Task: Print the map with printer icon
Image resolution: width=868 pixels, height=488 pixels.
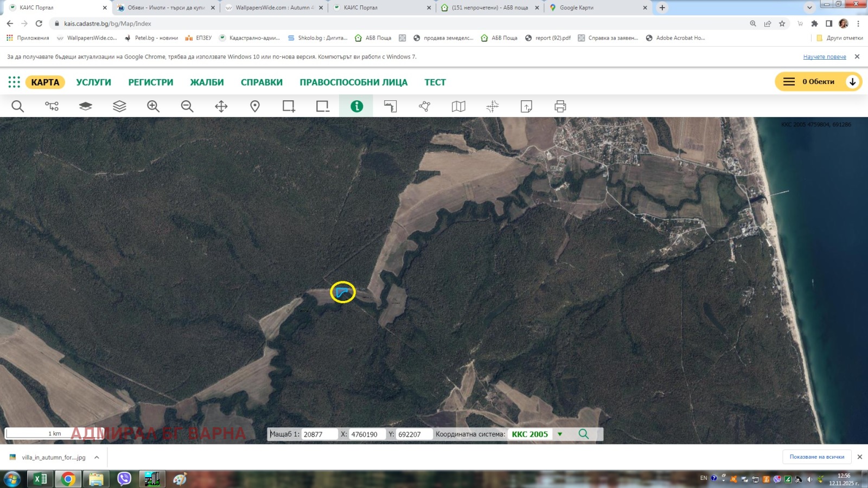Action: (x=560, y=106)
